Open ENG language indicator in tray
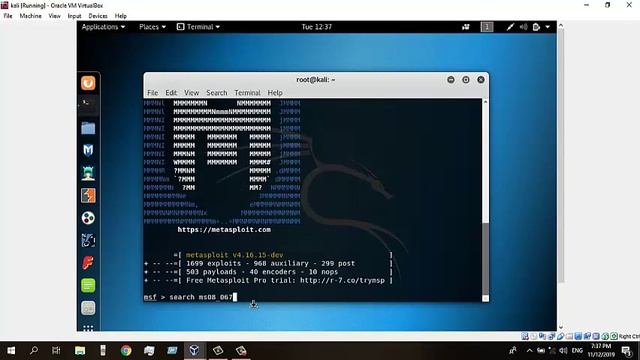The image size is (640, 360). 577,351
